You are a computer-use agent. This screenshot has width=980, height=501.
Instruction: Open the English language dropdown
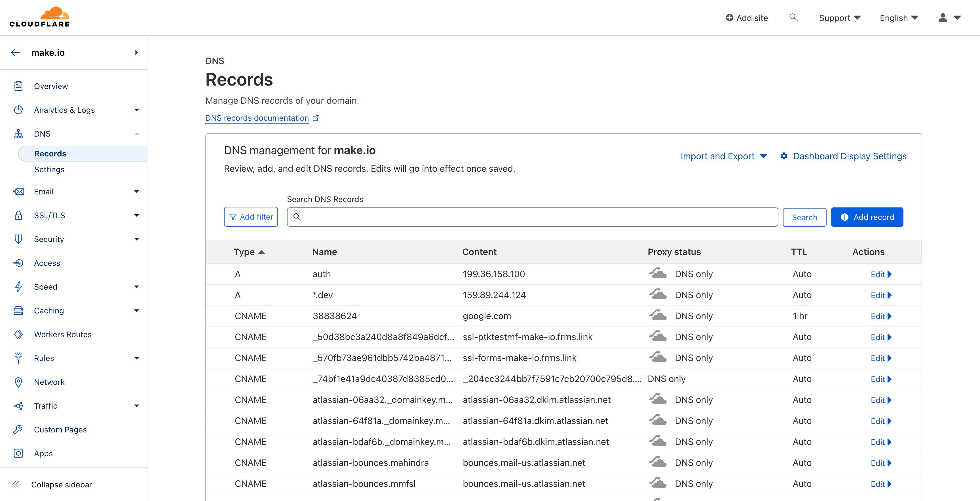click(x=899, y=18)
